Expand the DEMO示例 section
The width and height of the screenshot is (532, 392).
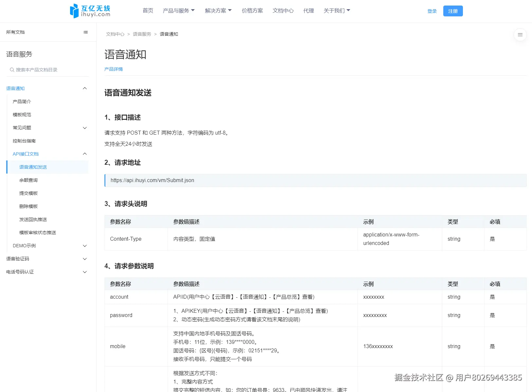(x=50, y=246)
